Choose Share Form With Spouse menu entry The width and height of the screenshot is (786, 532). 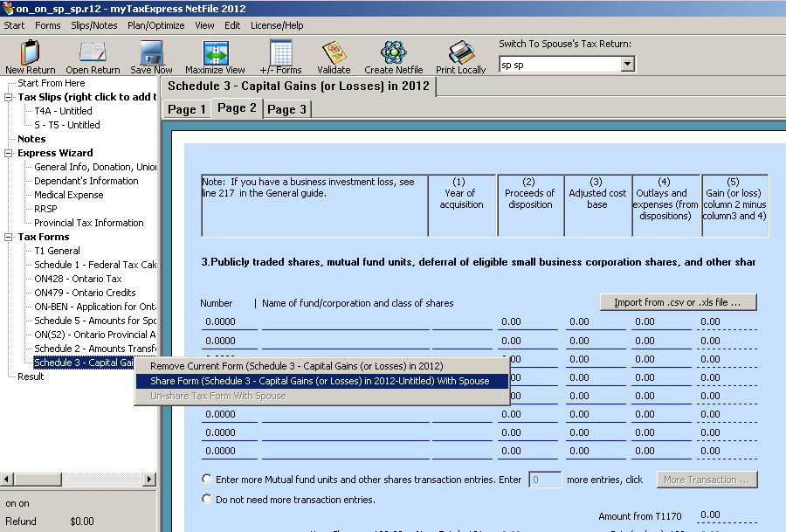321,381
